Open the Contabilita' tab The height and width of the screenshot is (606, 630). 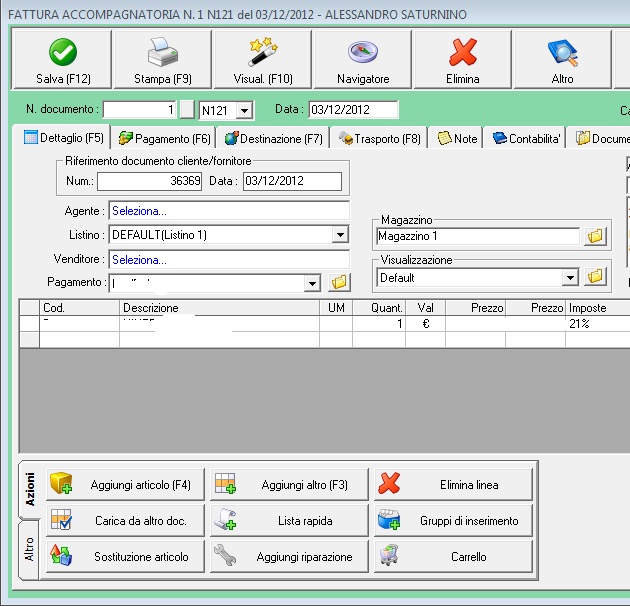pos(526,139)
